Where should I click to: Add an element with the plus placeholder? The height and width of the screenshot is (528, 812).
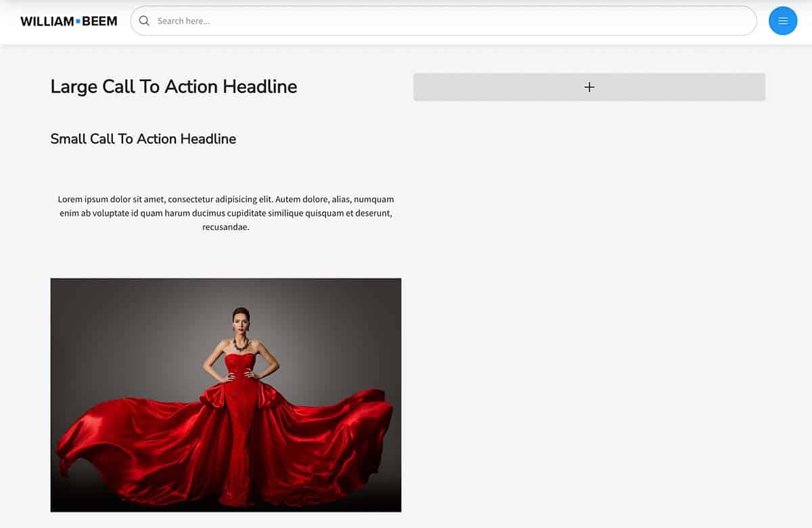[589, 87]
